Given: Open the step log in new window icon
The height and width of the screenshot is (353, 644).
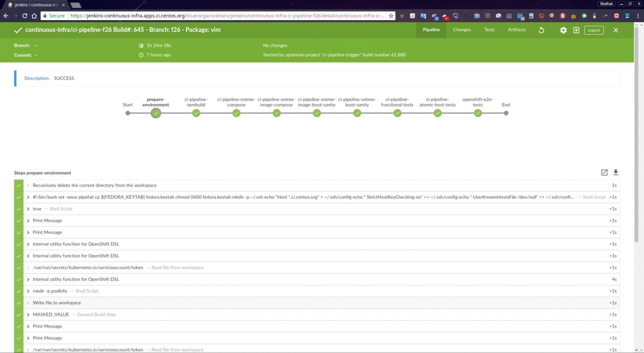Looking at the screenshot, I should (x=604, y=172).
